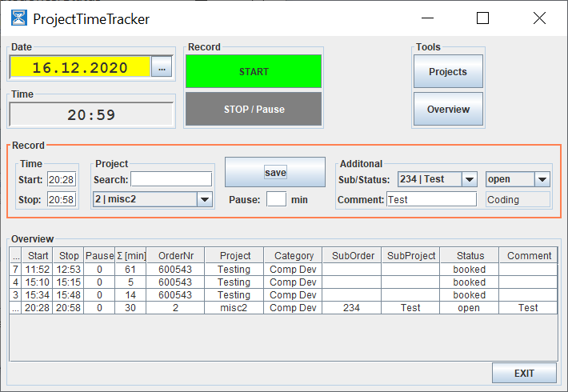This screenshot has width=568, height=392.
Task: Sort by the OrderNr column header
Action: pyautogui.click(x=175, y=256)
